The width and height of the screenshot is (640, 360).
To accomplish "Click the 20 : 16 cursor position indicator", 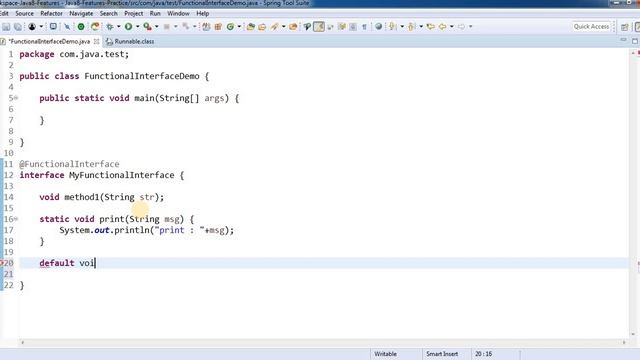I will click(483, 354).
